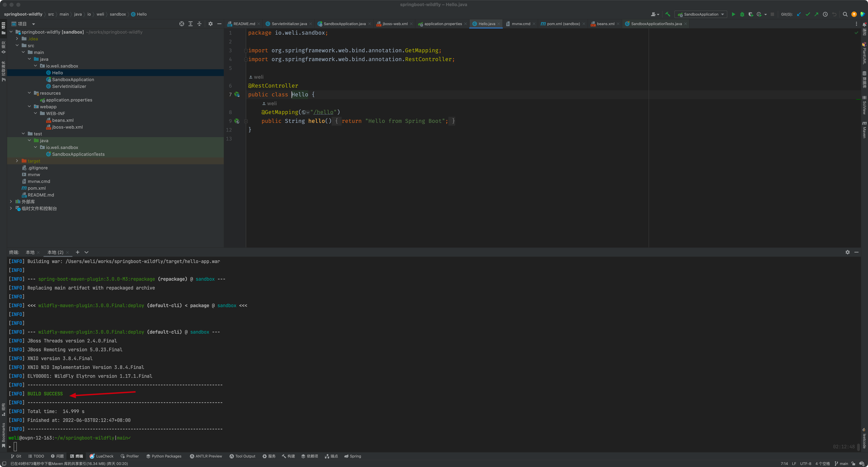Click the orange IDE update icon

854,14
